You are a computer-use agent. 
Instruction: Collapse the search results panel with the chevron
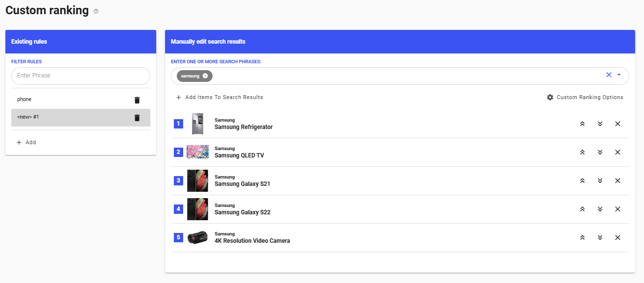tap(619, 75)
